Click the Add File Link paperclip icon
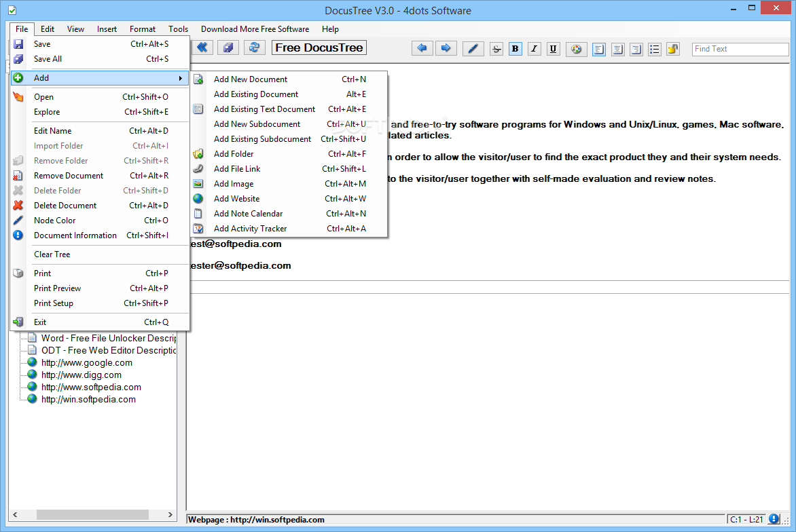This screenshot has height=532, width=796. click(x=198, y=169)
